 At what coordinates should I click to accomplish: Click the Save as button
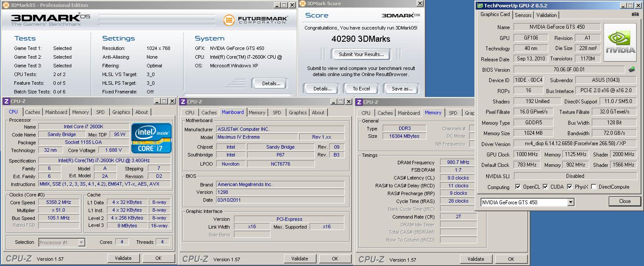click(x=402, y=89)
